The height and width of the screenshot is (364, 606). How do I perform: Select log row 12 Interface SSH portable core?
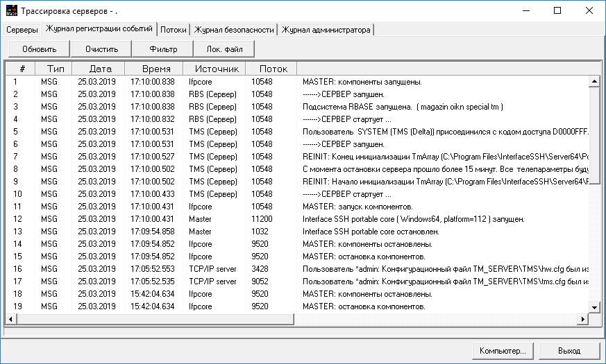413,219
